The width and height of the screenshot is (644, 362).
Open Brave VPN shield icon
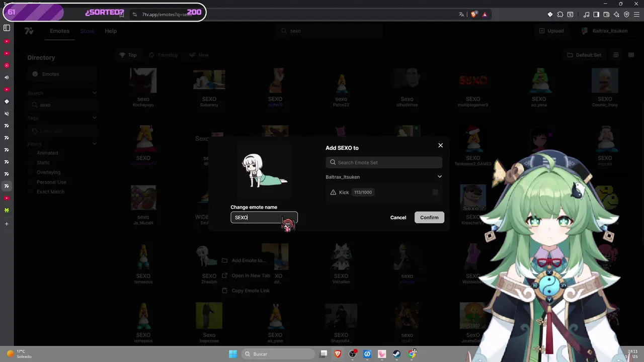[626, 15]
